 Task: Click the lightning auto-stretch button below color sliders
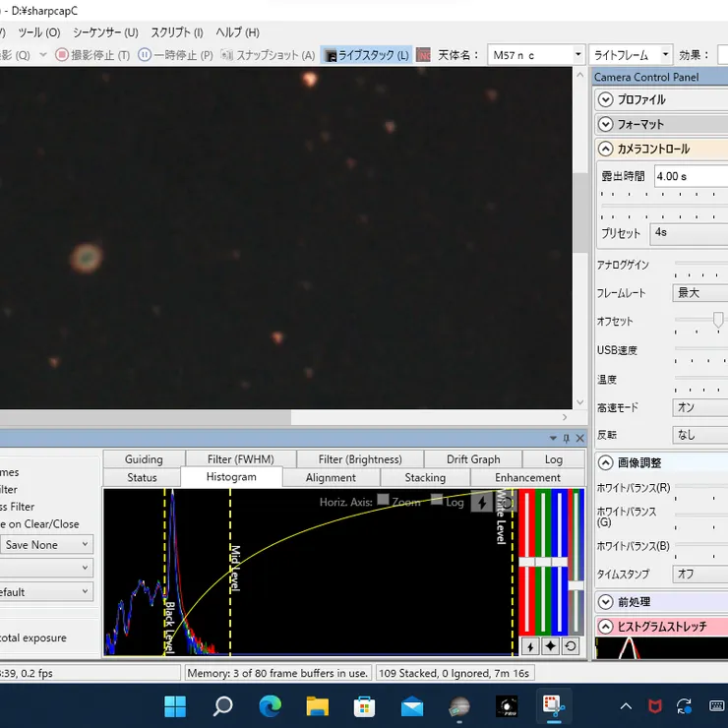[x=530, y=646]
